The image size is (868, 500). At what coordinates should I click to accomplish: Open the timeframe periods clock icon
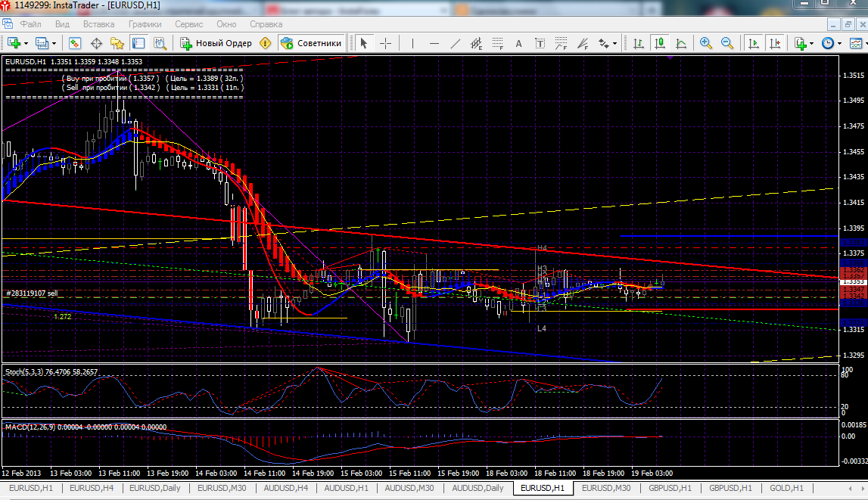click(828, 43)
